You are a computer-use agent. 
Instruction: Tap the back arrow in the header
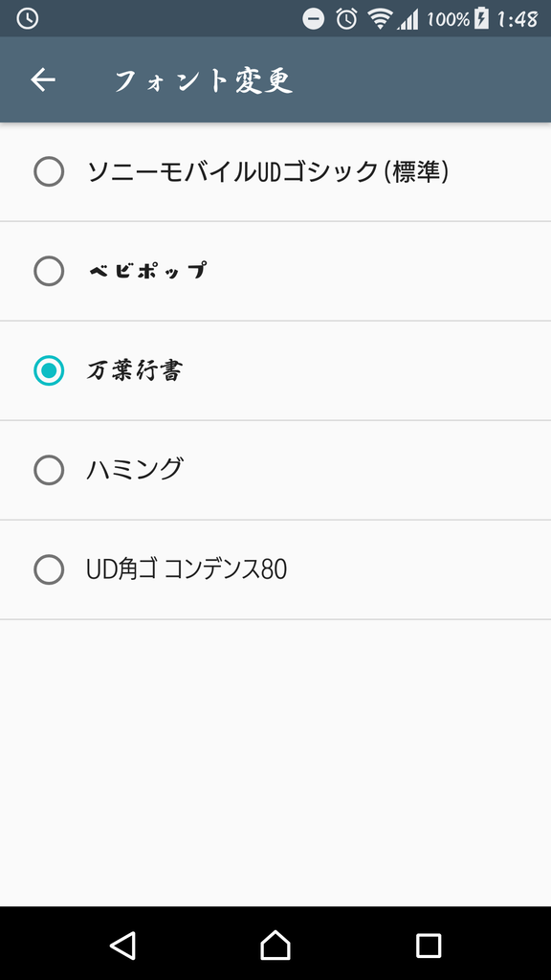click(x=43, y=80)
